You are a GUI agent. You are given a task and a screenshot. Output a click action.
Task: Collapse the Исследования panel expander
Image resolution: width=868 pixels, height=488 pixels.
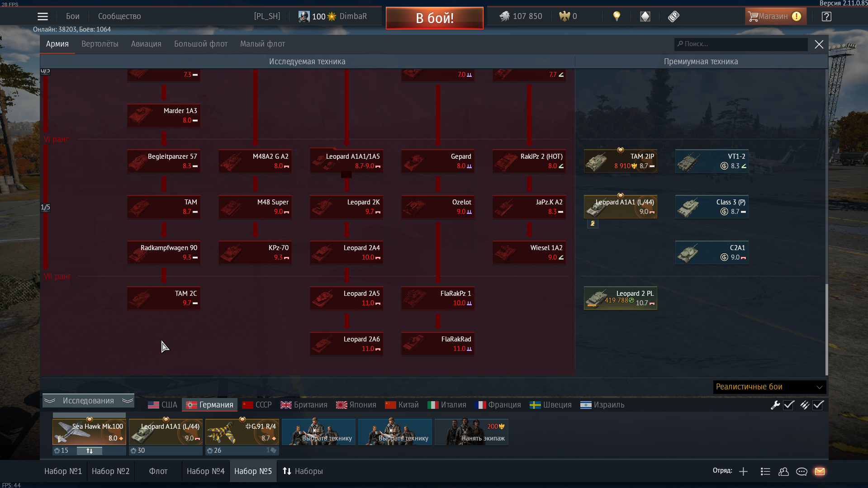[88, 401]
